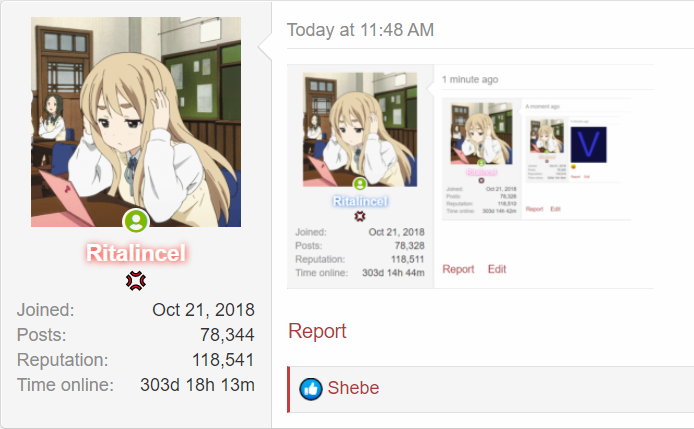Open Shebe's profile from the likes bar
This screenshot has width=694, height=429.
click(353, 388)
